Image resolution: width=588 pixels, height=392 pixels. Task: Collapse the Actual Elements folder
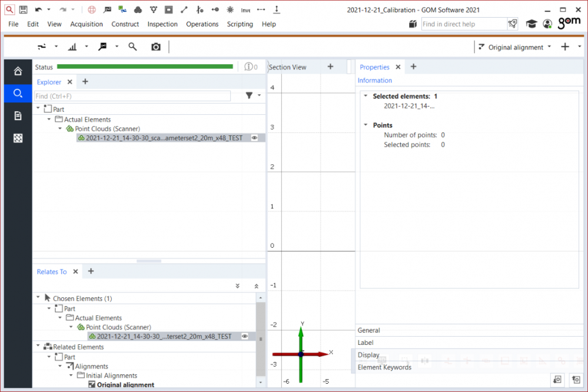48,119
